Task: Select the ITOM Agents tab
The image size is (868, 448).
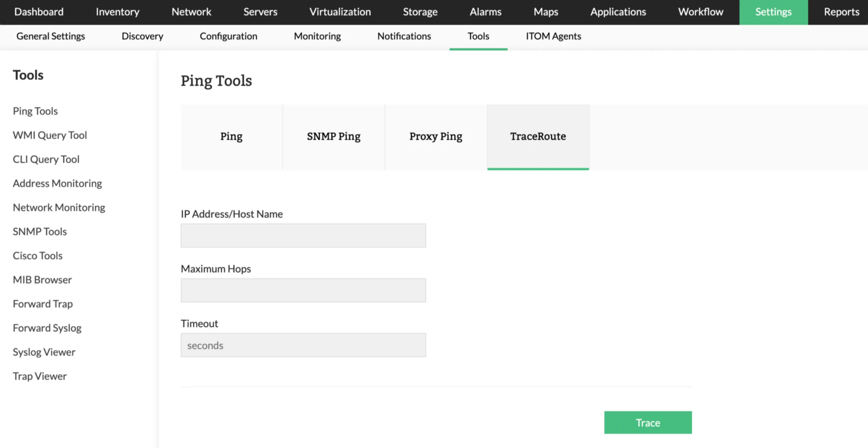Action: 553,36
